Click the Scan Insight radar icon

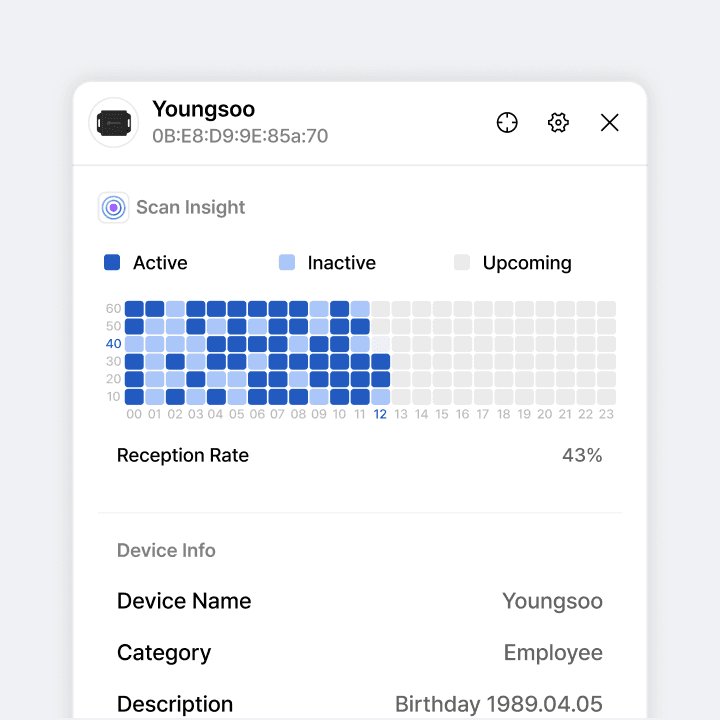[x=114, y=208]
